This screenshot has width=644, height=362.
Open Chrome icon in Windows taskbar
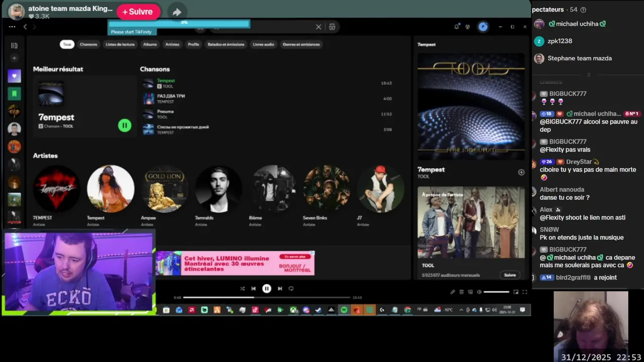[408, 310]
